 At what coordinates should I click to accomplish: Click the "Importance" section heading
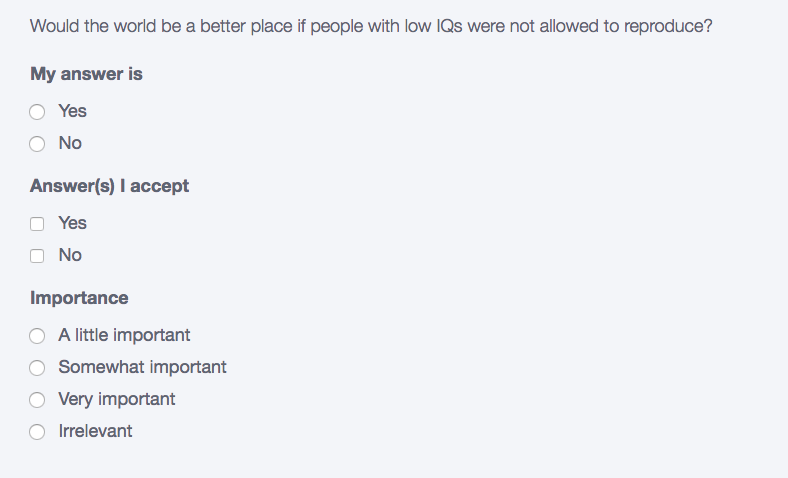coord(79,298)
